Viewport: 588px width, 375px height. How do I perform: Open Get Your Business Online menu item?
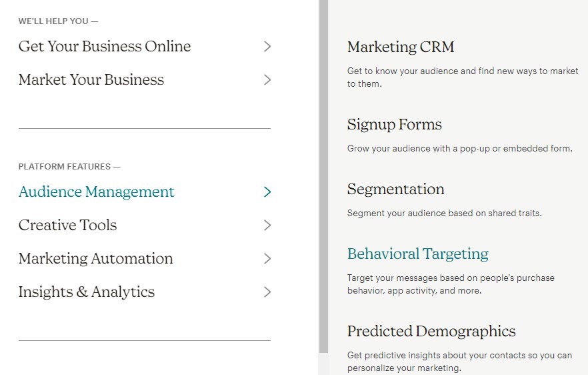click(x=105, y=47)
